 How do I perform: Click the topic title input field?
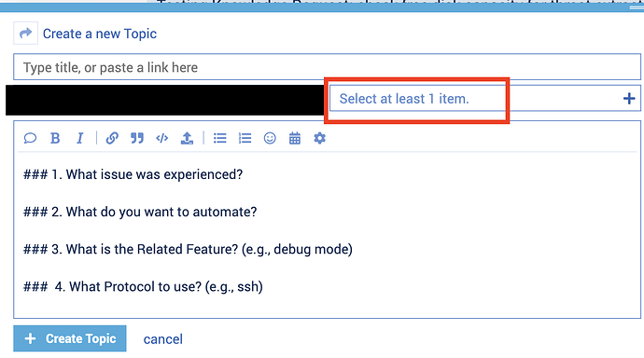tap(327, 67)
